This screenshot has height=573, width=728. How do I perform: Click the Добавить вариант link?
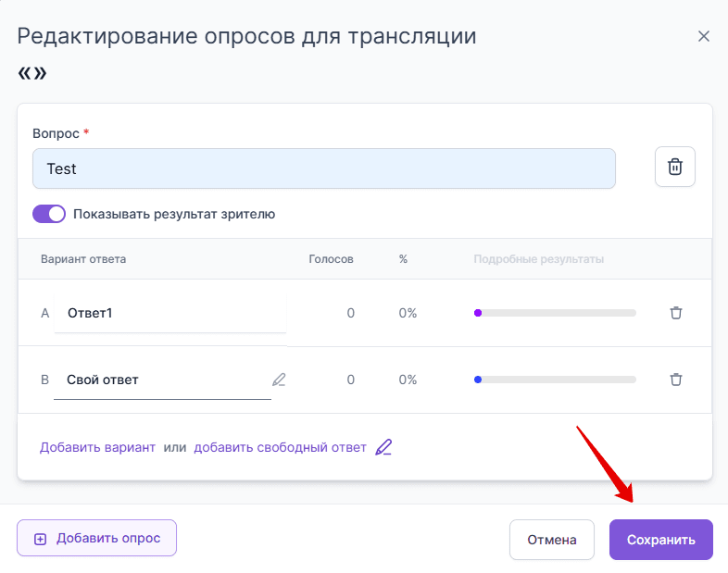point(97,448)
